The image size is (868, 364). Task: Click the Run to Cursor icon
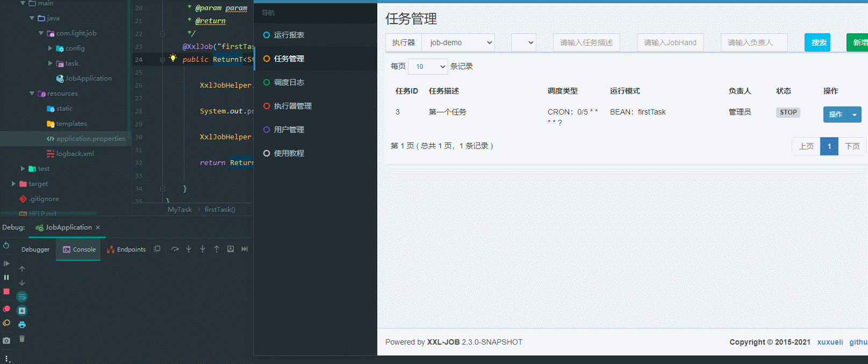click(245, 249)
